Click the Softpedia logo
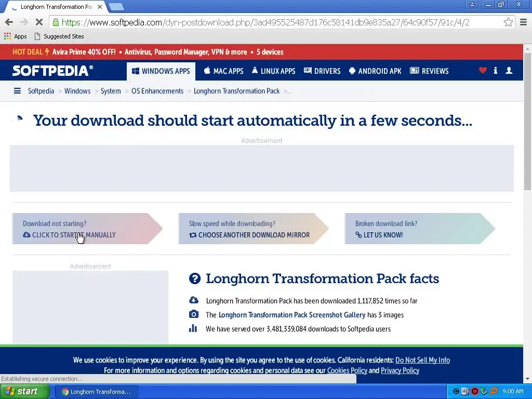532x399 pixels. pyautogui.click(x=52, y=71)
